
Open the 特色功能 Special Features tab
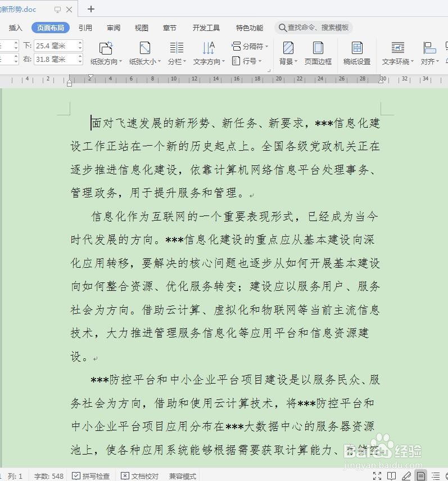pos(250,28)
